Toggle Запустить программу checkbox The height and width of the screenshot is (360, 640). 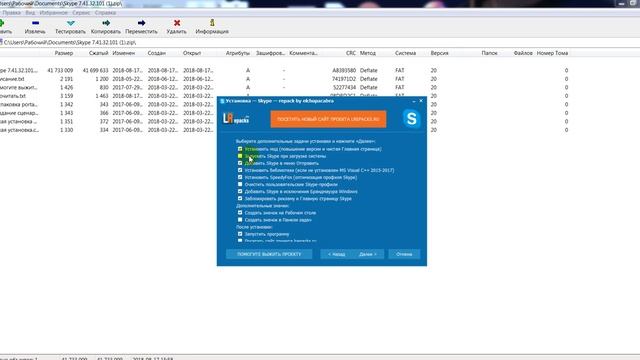tap(240, 234)
